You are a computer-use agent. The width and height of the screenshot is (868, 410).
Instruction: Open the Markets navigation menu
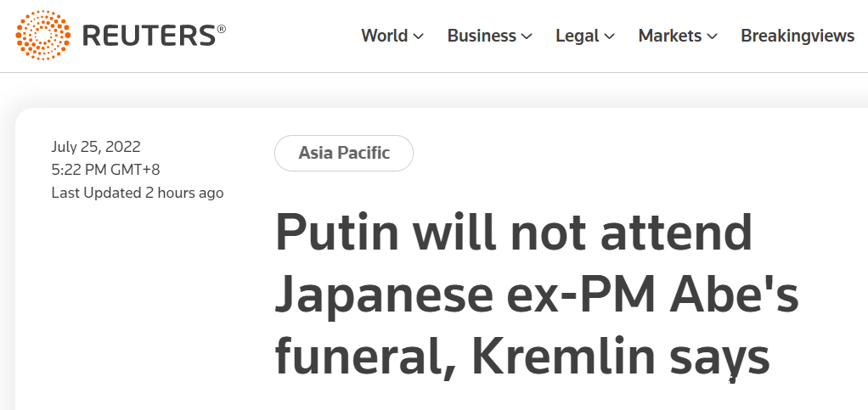point(669,36)
